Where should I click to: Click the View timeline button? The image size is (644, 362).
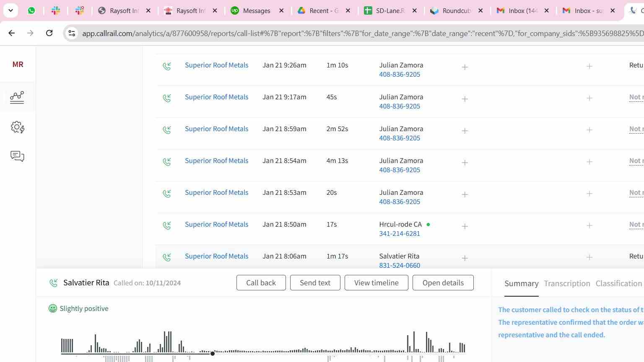pos(376,283)
